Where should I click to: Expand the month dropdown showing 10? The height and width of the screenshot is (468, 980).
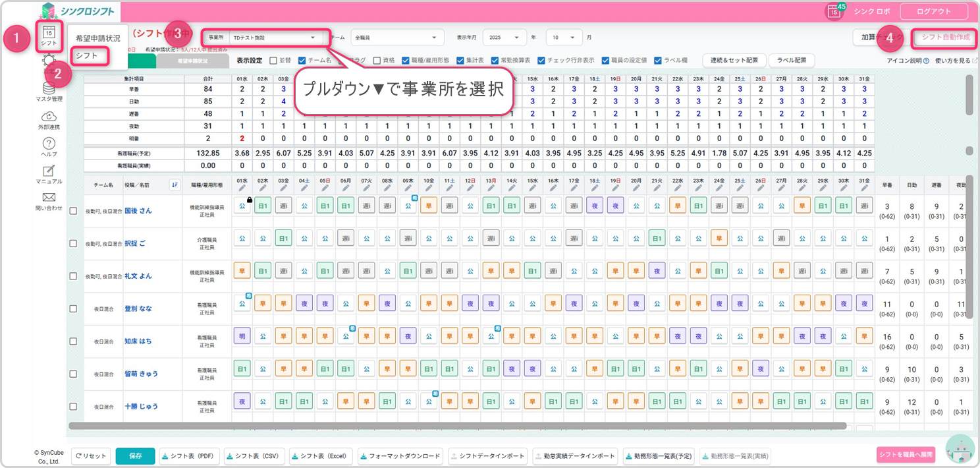[564, 38]
